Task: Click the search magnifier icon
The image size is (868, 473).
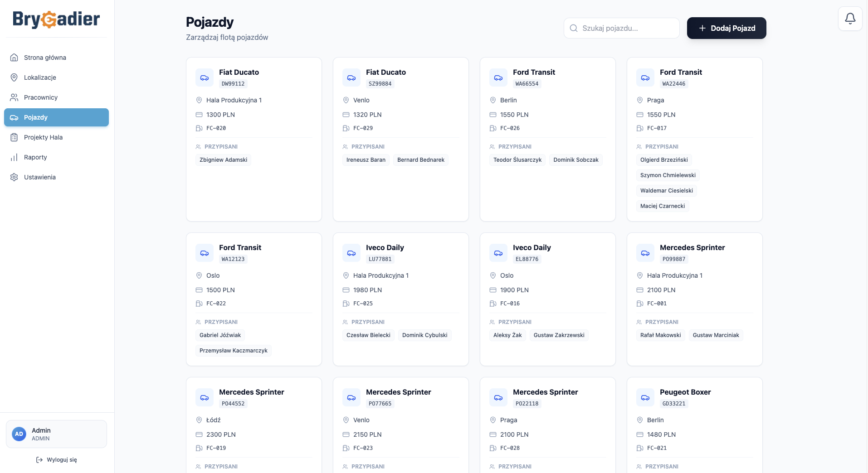Action: point(574,28)
